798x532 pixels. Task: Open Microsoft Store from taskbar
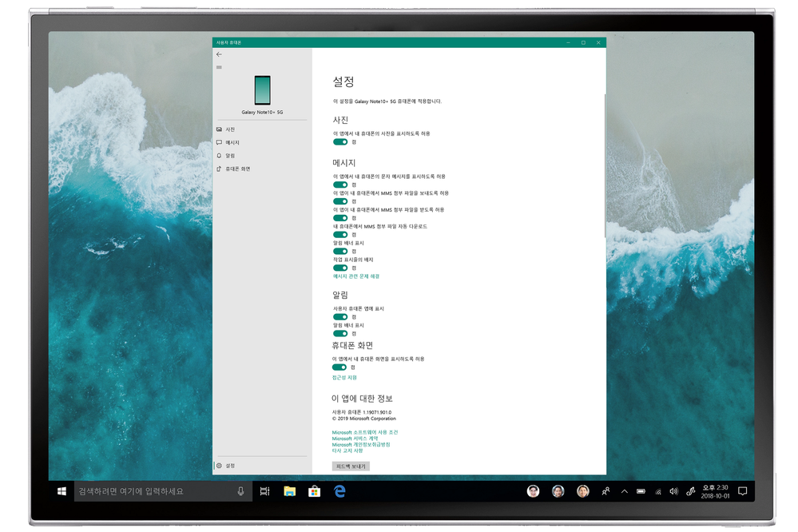point(315,491)
